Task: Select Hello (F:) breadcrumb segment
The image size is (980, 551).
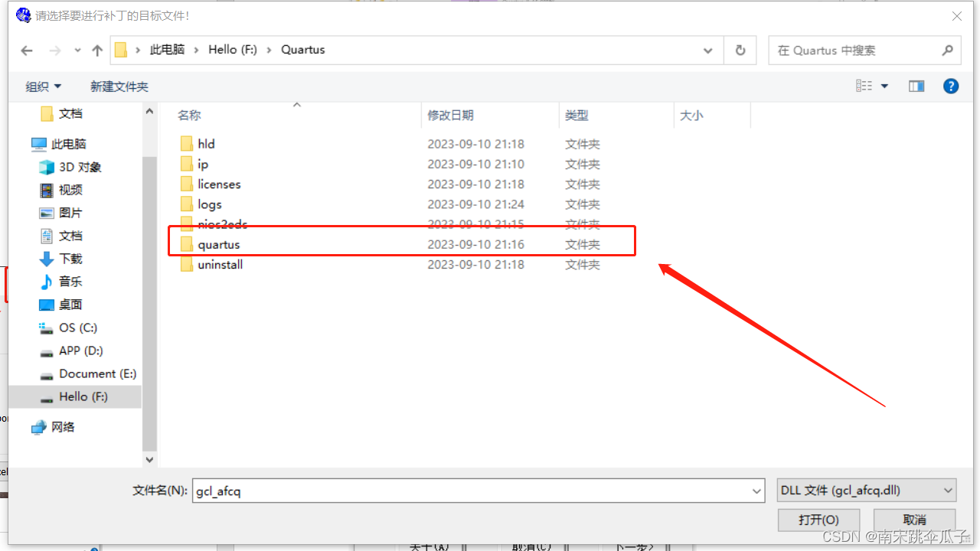Action: tap(233, 50)
